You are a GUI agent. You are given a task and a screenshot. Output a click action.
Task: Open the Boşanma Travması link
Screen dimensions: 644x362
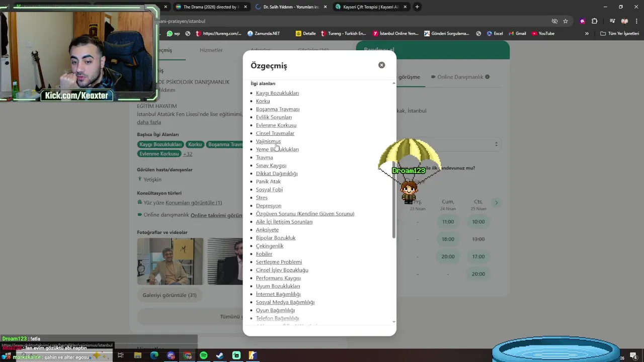(278, 109)
